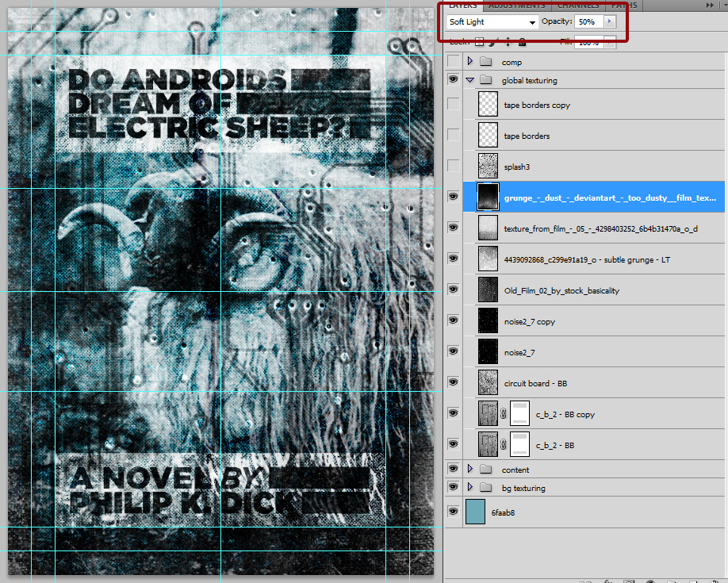Click the grunge dust layer thumbnail
This screenshot has width=728, height=583.
pyautogui.click(x=488, y=197)
